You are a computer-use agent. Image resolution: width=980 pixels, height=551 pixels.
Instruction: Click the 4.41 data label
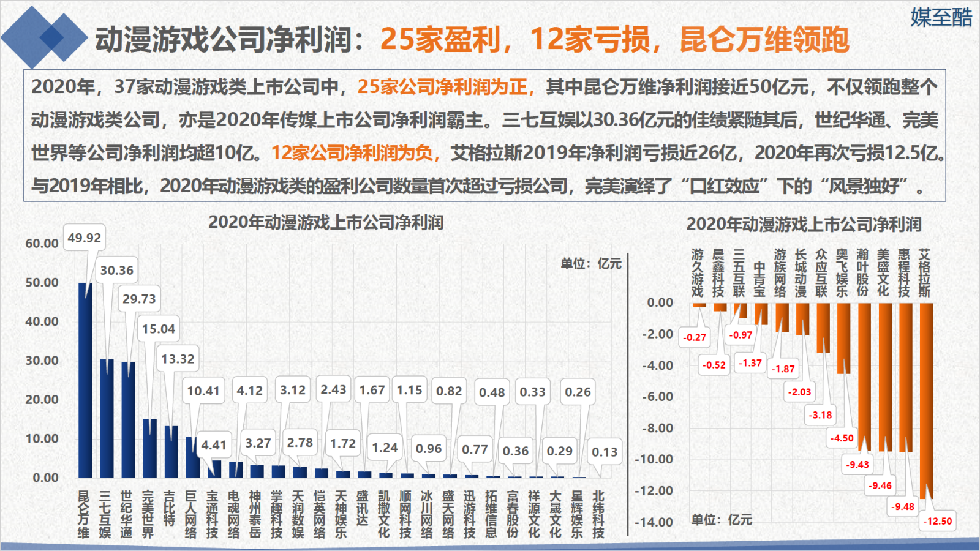[x=214, y=444]
